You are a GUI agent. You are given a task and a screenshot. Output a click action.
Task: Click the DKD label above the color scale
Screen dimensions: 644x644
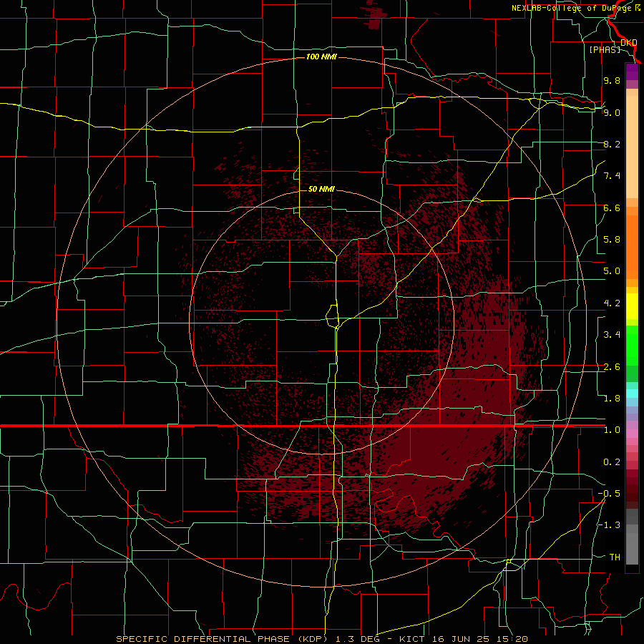click(629, 43)
